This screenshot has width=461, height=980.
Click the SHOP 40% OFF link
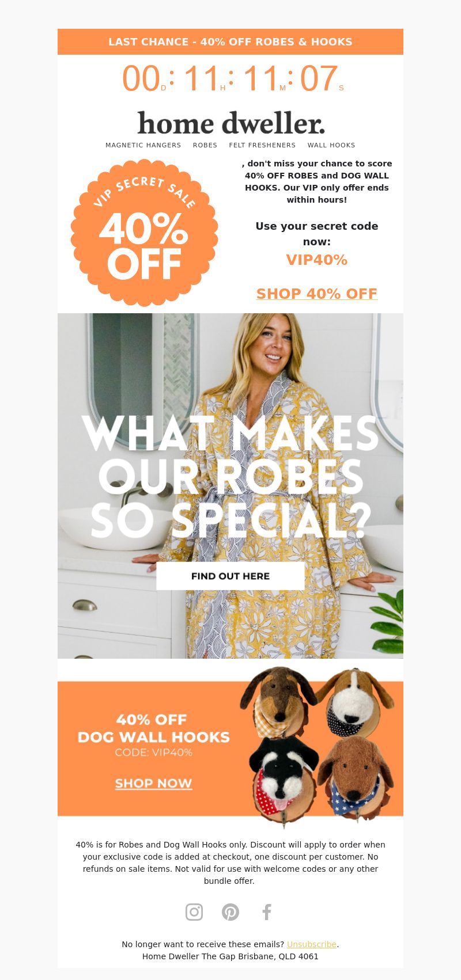(x=317, y=294)
